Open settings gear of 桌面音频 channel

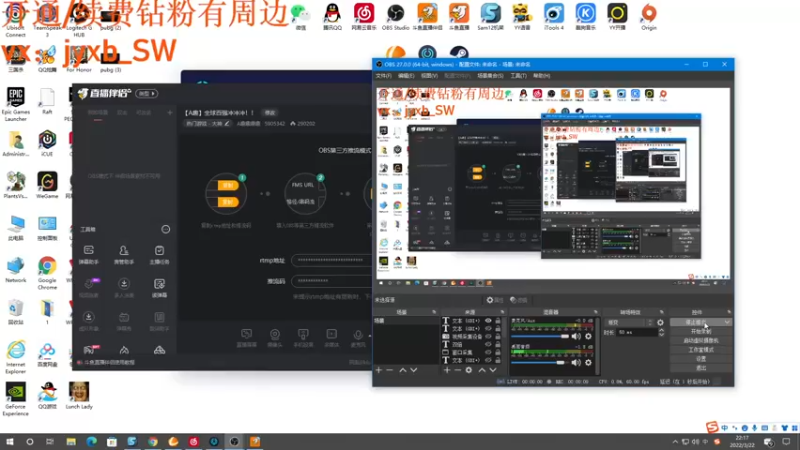[x=588, y=362]
